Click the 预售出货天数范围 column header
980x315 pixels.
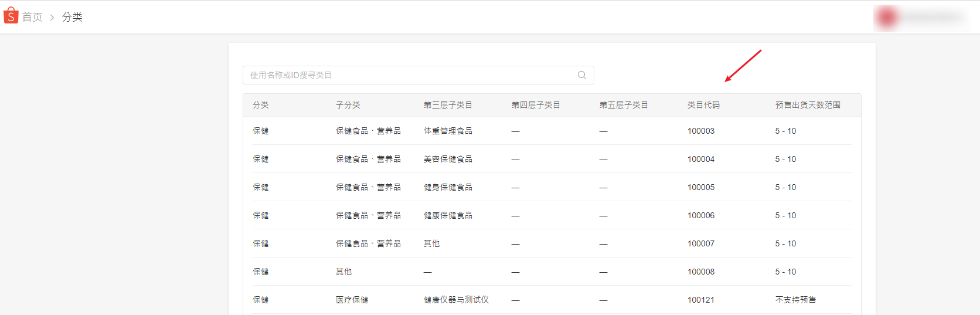(808, 105)
